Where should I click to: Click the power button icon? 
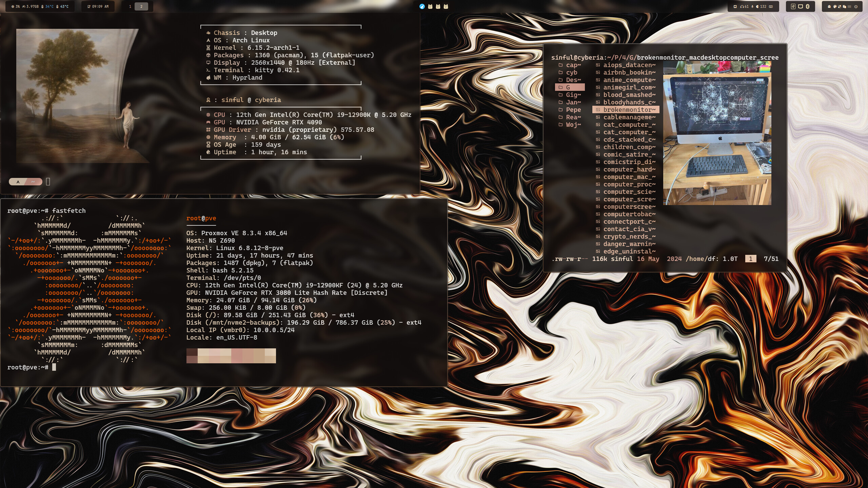coord(856,6)
